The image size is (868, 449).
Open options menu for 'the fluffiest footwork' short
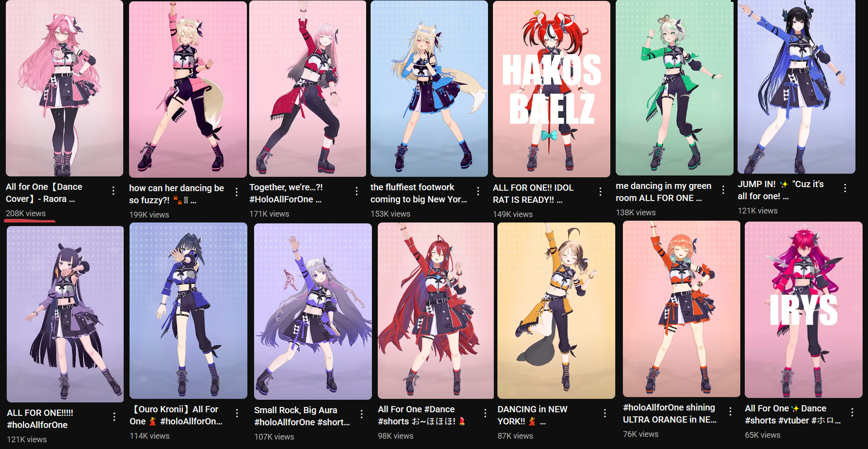tap(478, 192)
